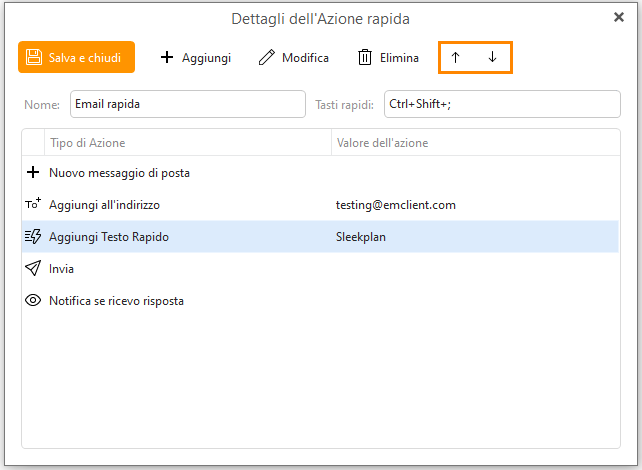Select the Notifica se ricevo risposta row
The width and height of the screenshot is (642, 470).
pos(320,301)
